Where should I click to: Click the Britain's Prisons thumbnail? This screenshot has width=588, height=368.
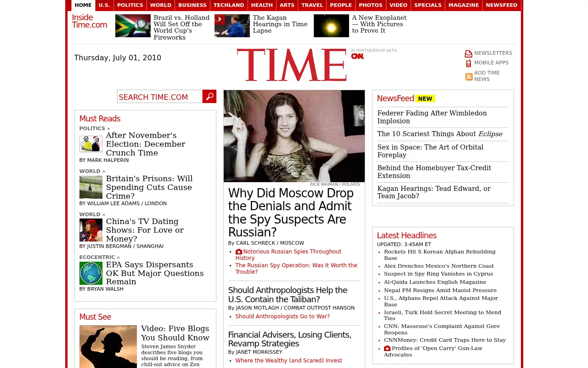click(91, 187)
